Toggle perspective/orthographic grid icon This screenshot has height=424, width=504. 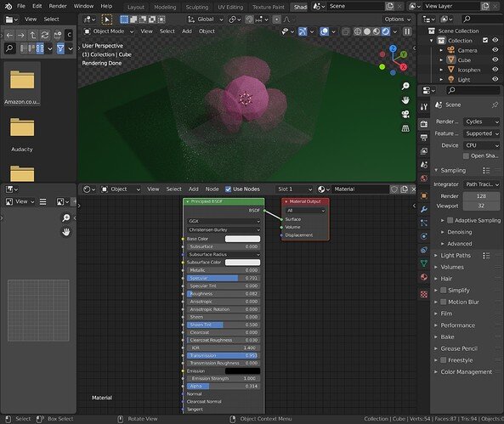click(x=405, y=128)
